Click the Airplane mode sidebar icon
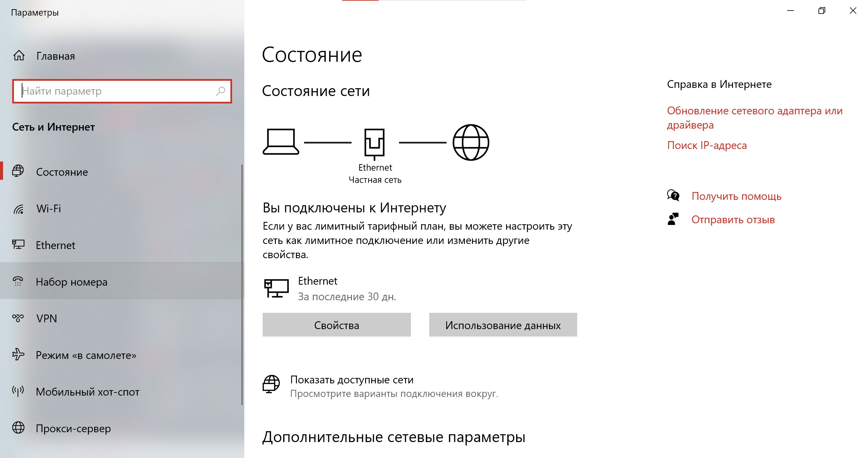 (19, 355)
